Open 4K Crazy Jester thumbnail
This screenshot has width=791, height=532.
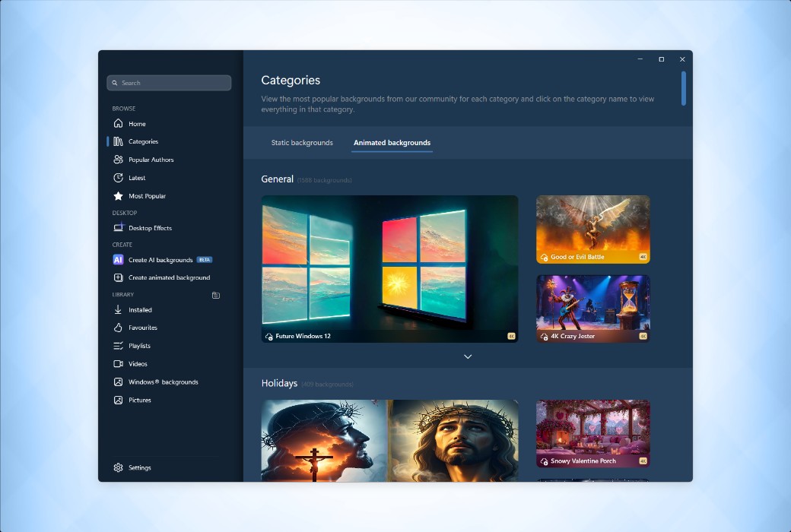[x=592, y=309]
